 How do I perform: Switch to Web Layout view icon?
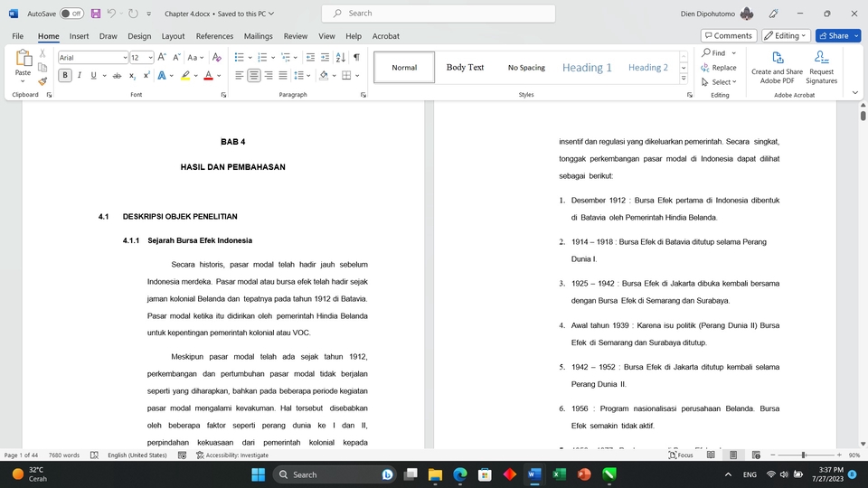[x=756, y=455]
